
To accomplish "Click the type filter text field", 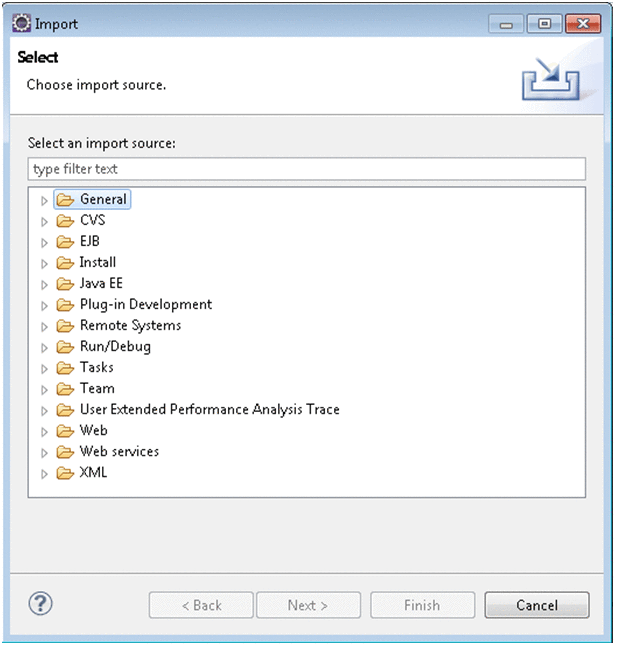I will point(306,169).
